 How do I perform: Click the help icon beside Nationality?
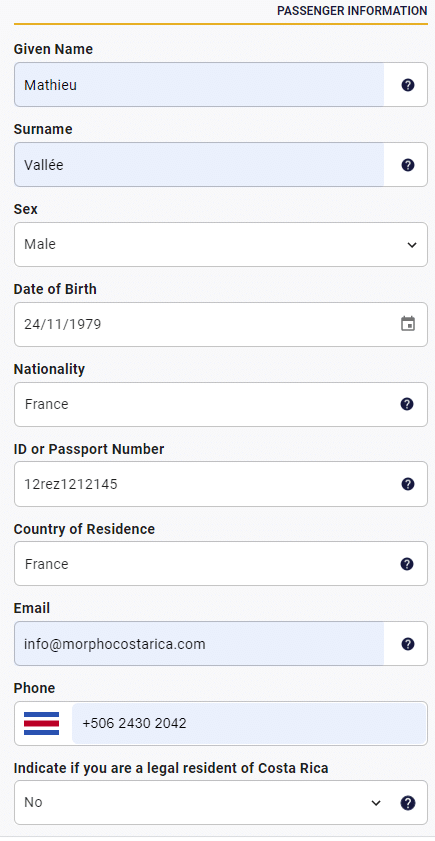407,404
